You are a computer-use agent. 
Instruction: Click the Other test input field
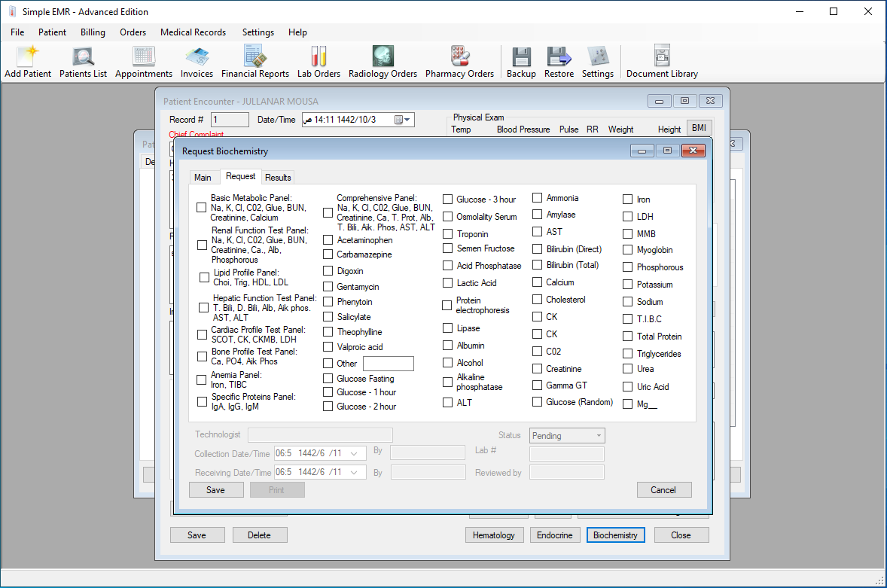point(388,363)
